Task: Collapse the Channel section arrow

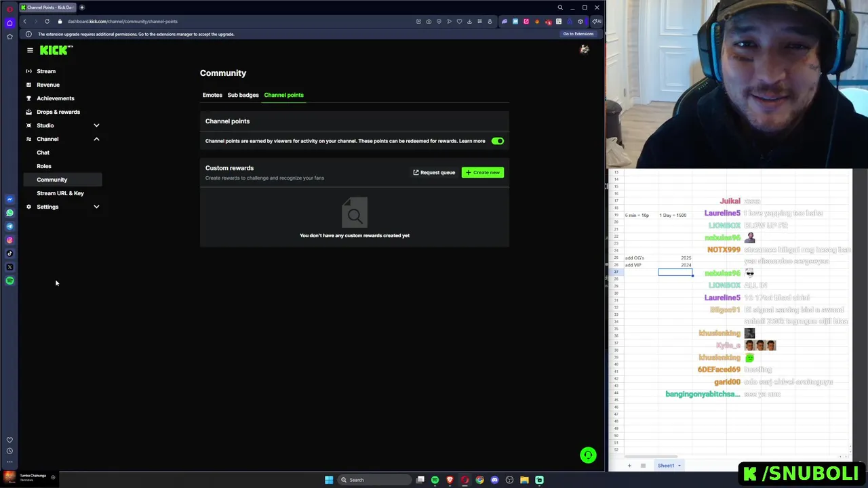Action: 96,139
